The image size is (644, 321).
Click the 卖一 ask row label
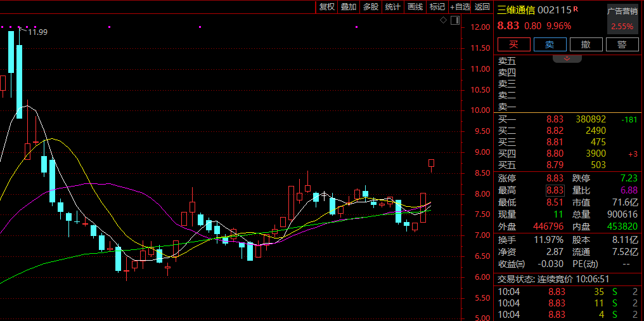point(507,107)
